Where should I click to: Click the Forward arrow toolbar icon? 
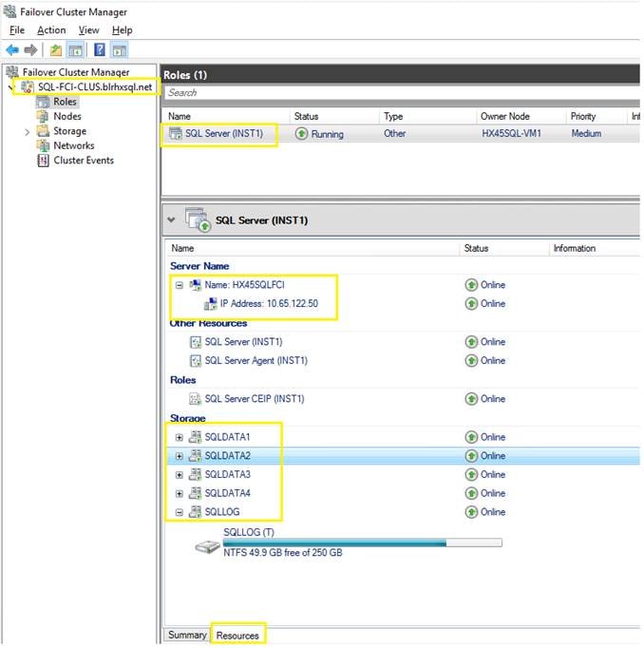pyautogui.click(x=30, y=50)
